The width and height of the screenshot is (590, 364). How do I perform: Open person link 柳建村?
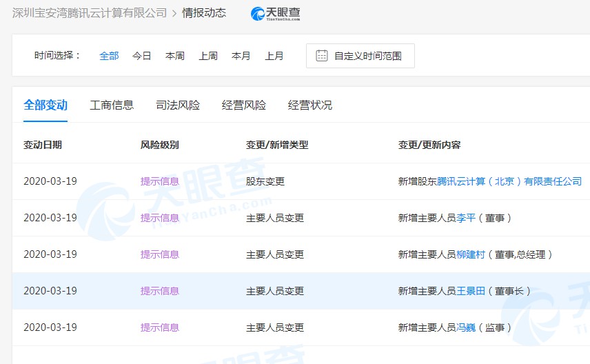(x=471, y=254)
